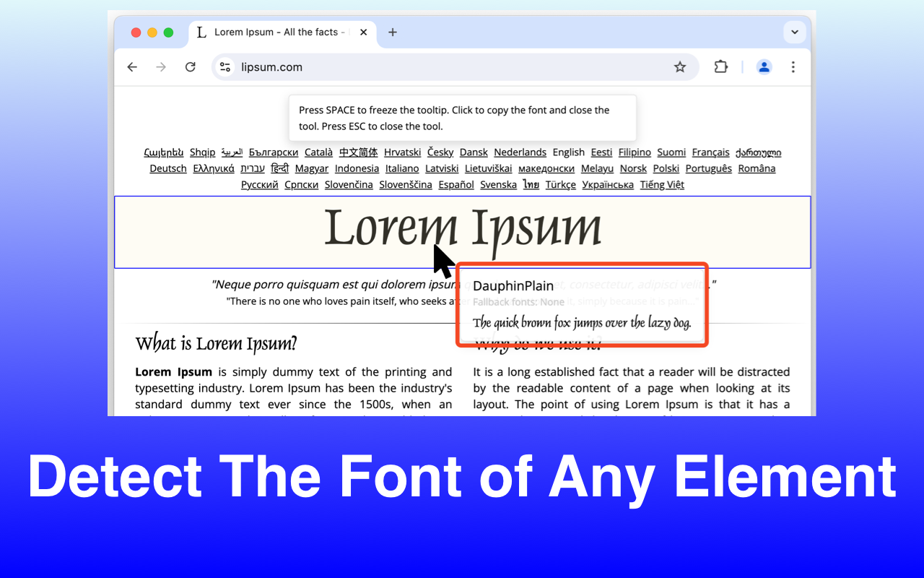
Task: Open a new tab with plus button
Action: pyautogui.click(x=393, y=33)
